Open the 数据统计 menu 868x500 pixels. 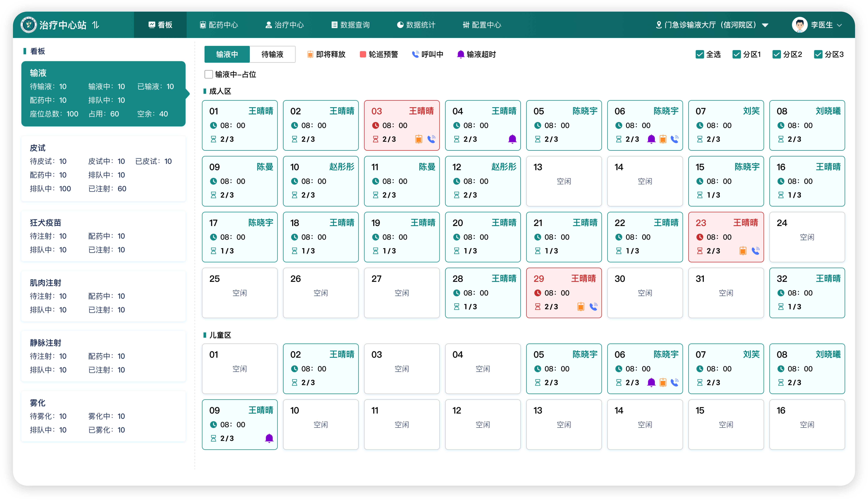416,25
